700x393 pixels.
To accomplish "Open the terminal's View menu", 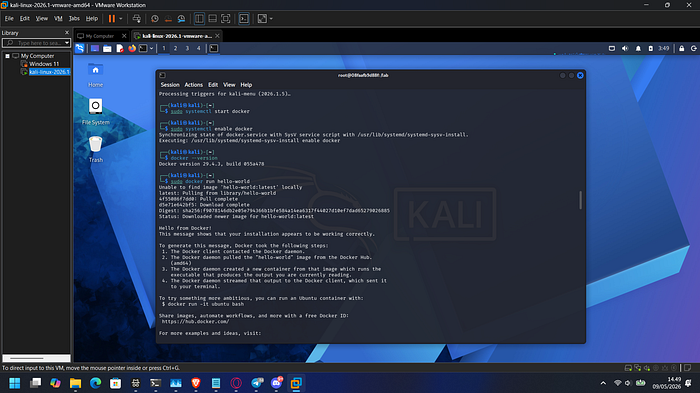I will (229, 85).
